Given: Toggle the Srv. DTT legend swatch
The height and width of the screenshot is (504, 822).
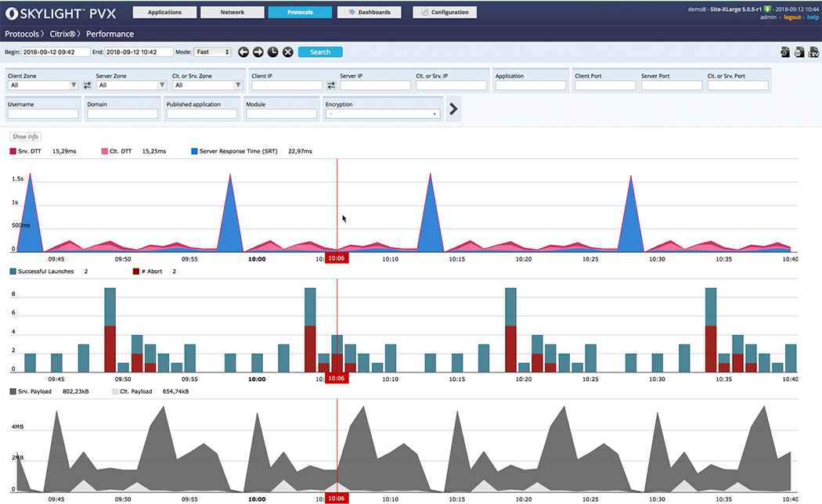Looking at the screenshot, I should coord(13,151).
